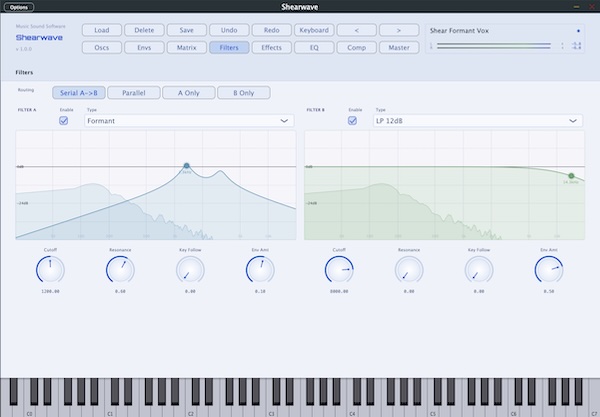This screenshot has height=417, width=600.
Task: Click the Load preset button
Action: point(102,30)
